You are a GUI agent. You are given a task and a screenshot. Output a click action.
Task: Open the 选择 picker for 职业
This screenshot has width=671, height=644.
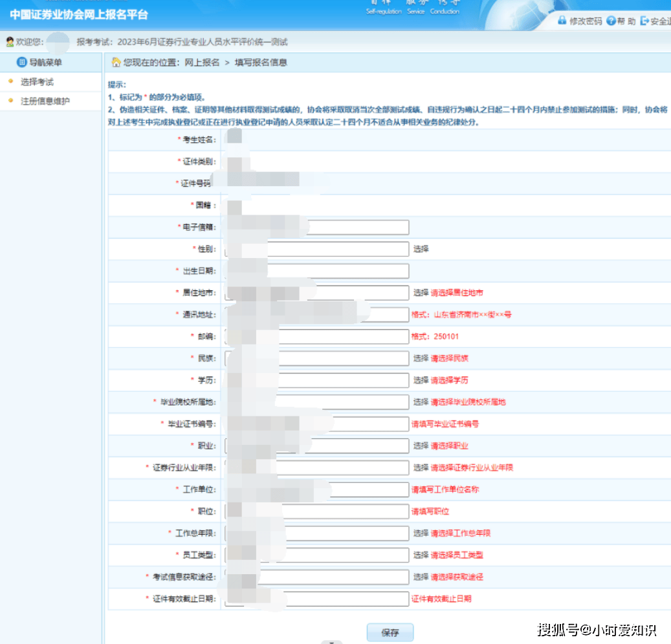pos(421,445)
